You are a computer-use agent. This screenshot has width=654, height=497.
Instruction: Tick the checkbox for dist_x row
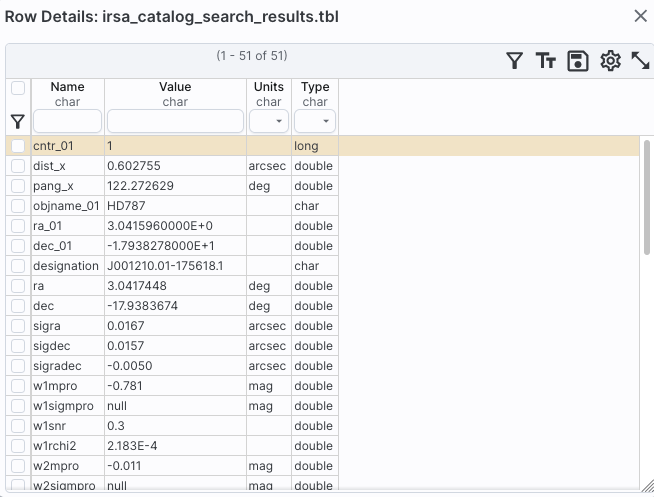18,166
